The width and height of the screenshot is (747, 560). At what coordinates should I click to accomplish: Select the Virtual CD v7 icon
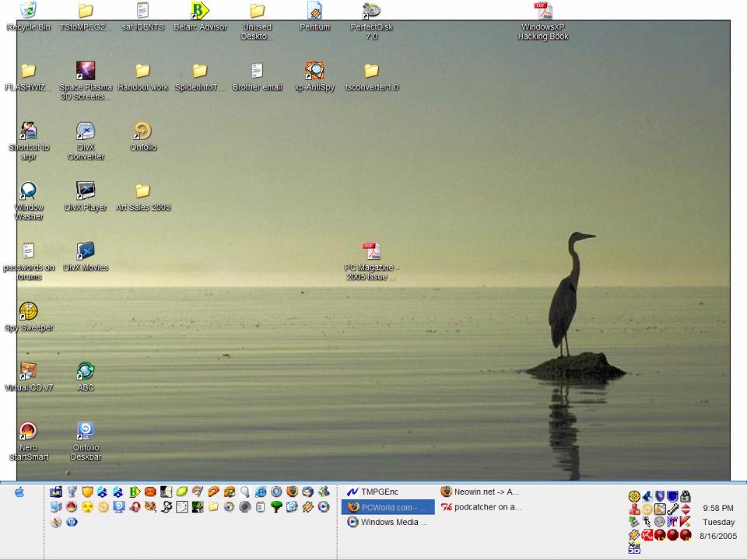[x=28, y=371]
